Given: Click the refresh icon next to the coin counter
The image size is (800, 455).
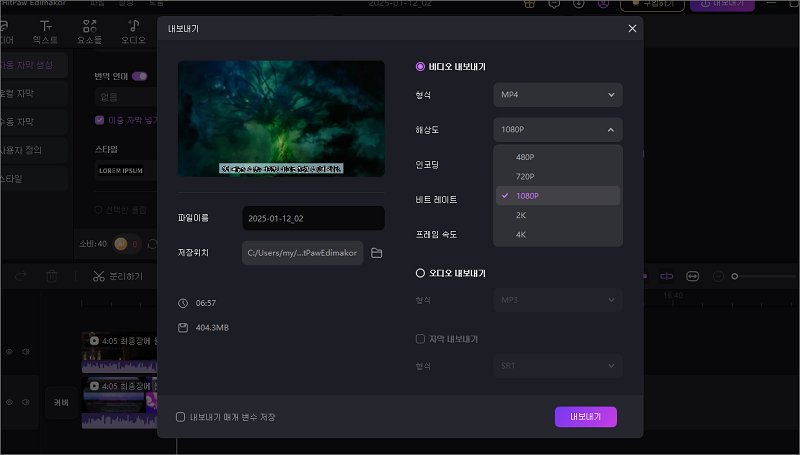Looking at the screenshot, I should pos(152,244).
